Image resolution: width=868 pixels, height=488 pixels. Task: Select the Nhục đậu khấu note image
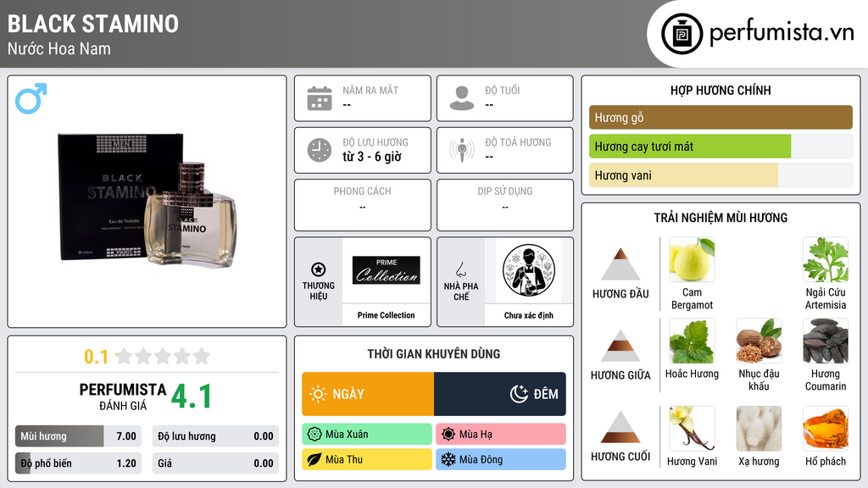(759, 341)
